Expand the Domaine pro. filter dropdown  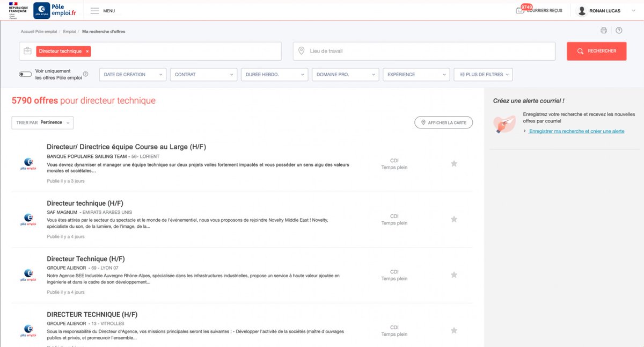click(345, 75)
